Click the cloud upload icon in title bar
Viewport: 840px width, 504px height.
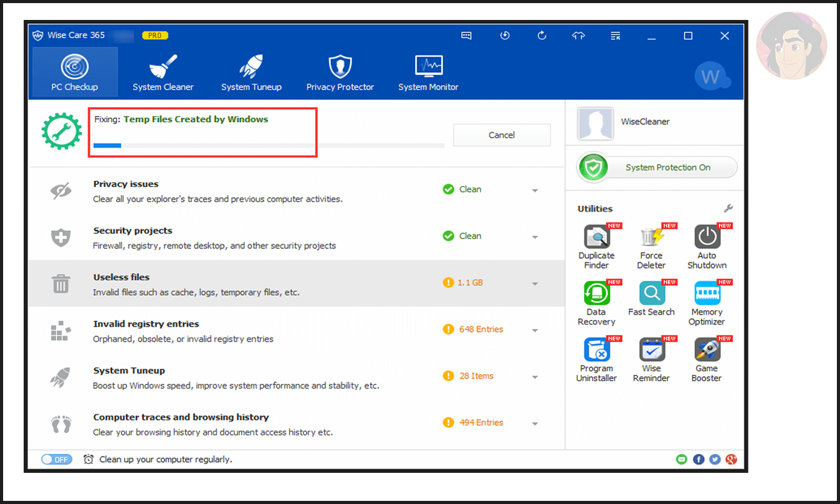click(578, 36)
